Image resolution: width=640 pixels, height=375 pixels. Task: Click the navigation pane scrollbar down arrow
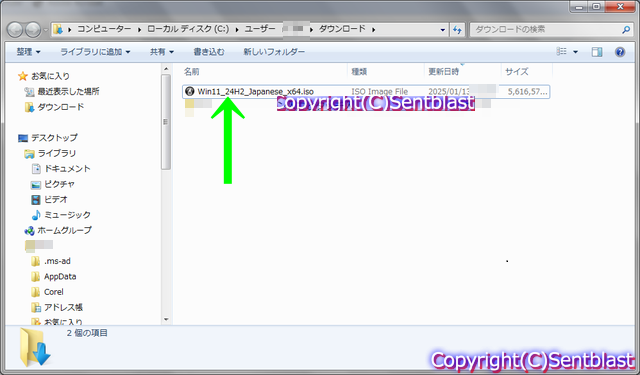(x=166, y=320)
